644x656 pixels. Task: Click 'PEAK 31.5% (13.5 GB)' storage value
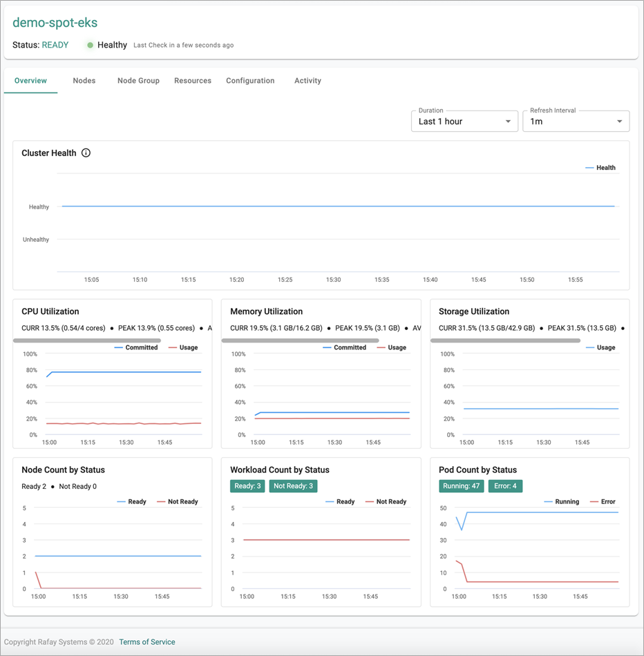pos(582,328)
